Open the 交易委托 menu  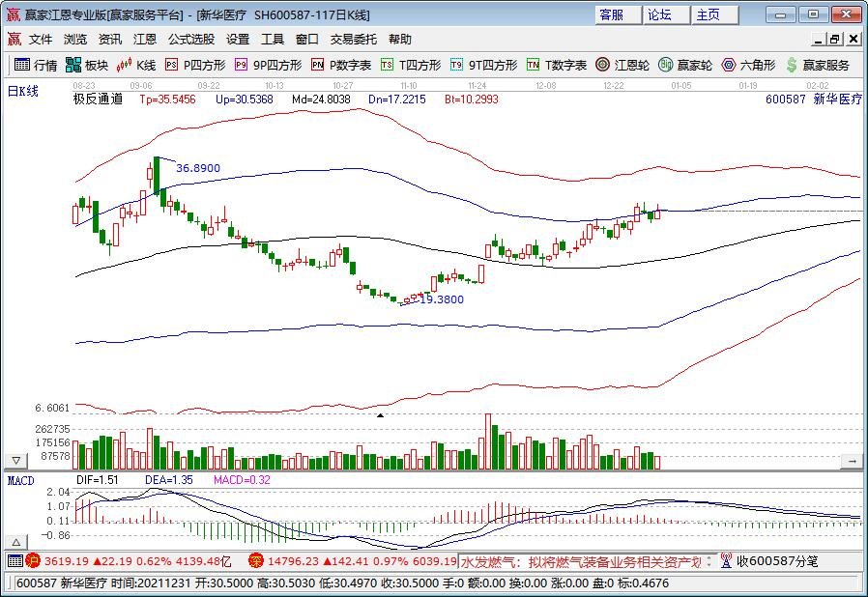click(354, 40)
